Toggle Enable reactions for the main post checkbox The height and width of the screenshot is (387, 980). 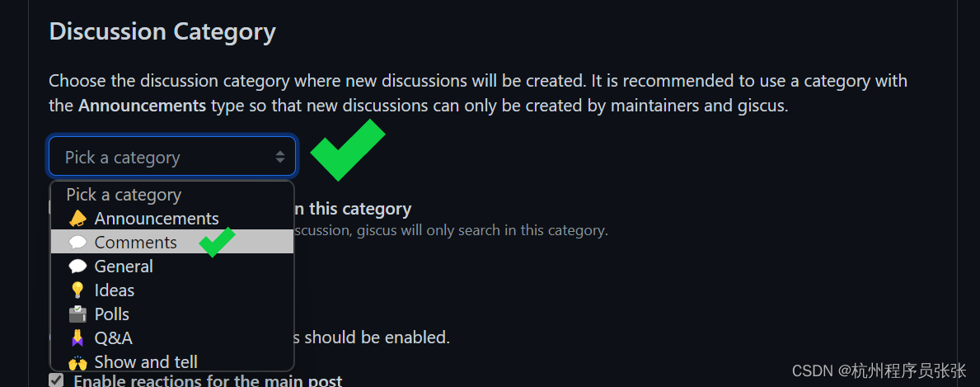coord(56,380)
